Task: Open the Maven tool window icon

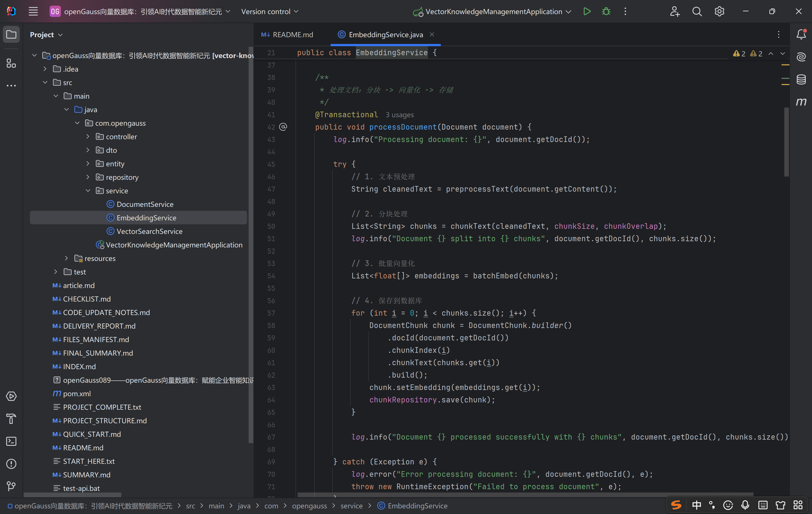Action: (x=801, y=102)
